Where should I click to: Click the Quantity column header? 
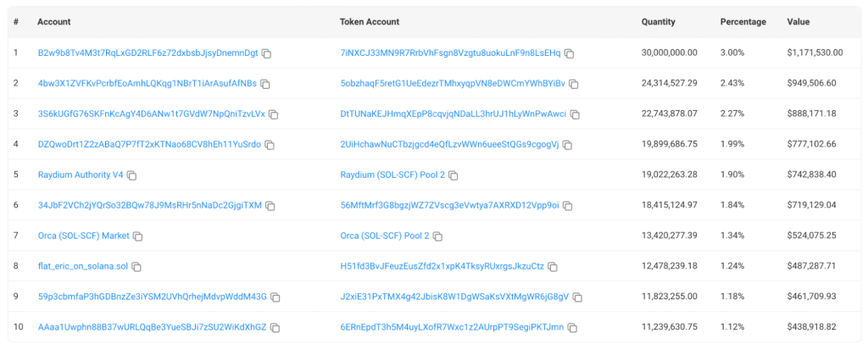(x=658, y=21)
